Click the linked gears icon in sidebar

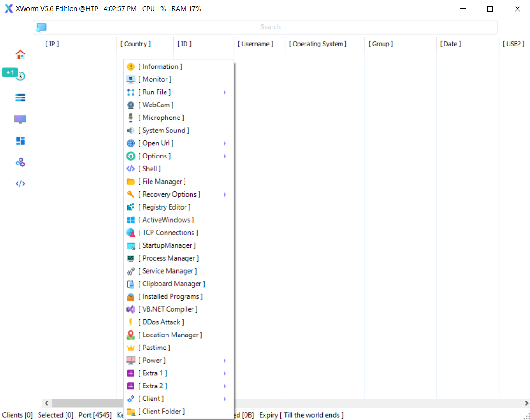(x=20, y=162)
